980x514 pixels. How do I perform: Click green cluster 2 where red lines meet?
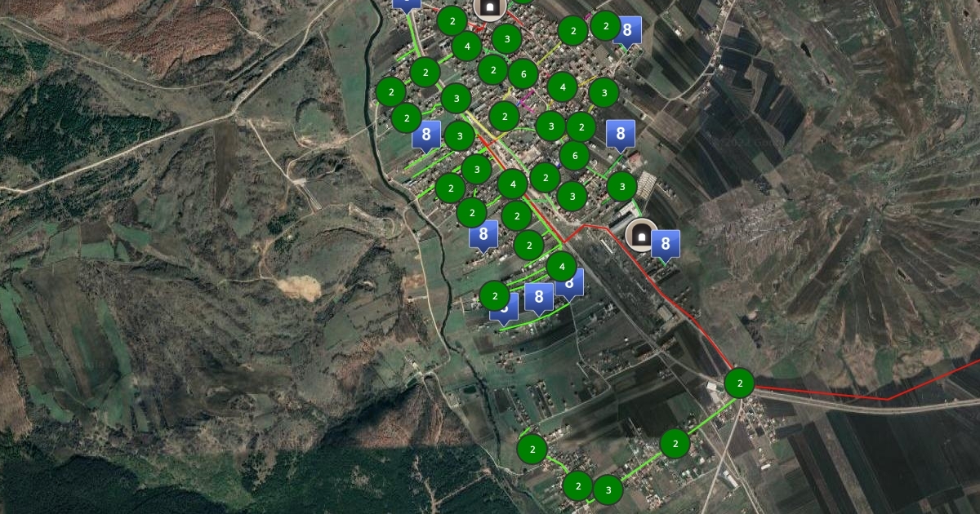click(739, 383)
